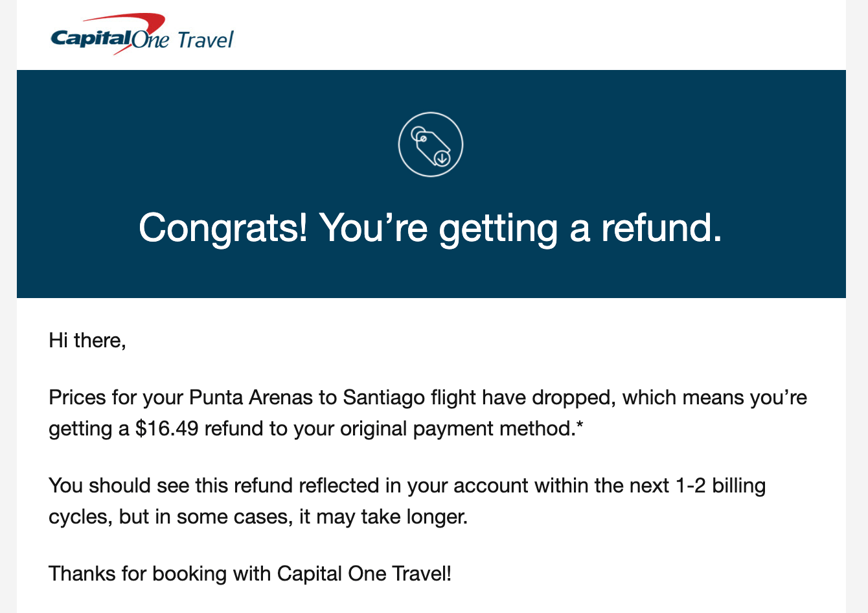The image size is (868, 613).
Task: Click the price tag refund icon
Action: click(x=430, y=145)
